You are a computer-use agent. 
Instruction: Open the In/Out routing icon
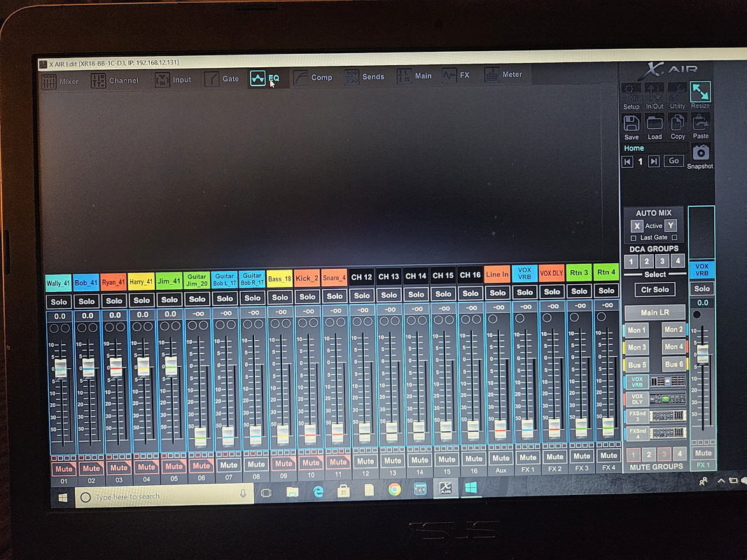click(x=654, y=92)
